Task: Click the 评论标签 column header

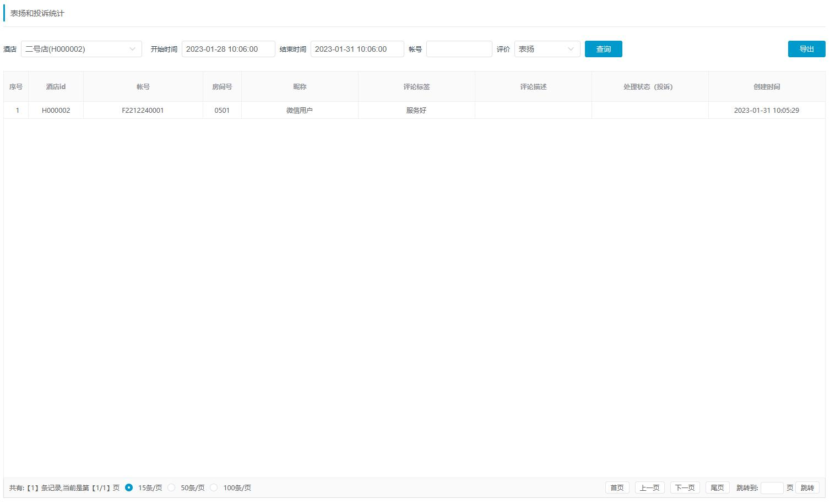Action: (416, 87)
